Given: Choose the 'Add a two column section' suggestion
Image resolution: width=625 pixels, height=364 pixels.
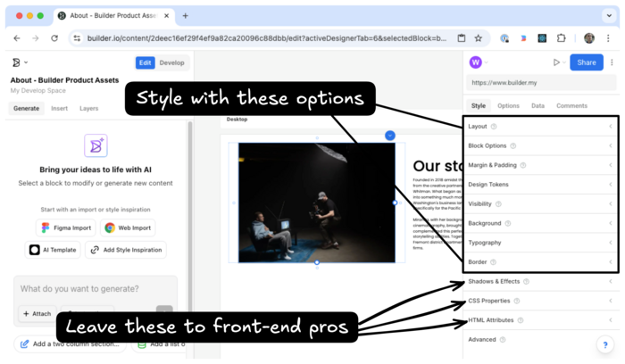Looking at the screenshot, I should (x=71, y=344).
